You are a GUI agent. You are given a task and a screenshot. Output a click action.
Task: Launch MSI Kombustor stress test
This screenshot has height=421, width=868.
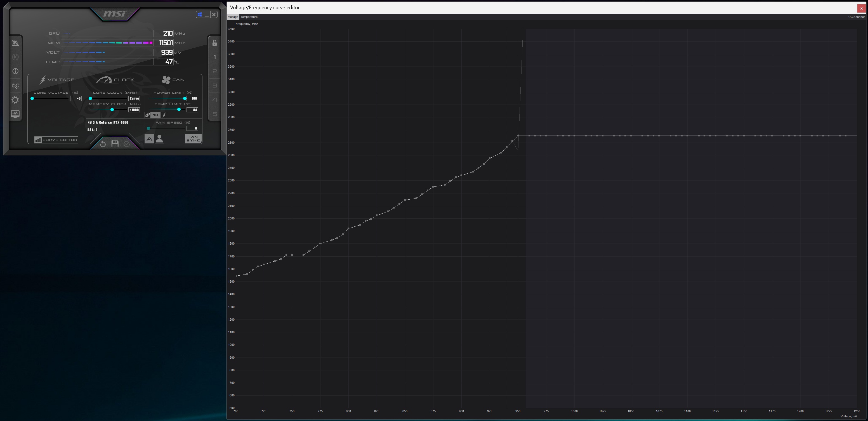coord(15,43)
